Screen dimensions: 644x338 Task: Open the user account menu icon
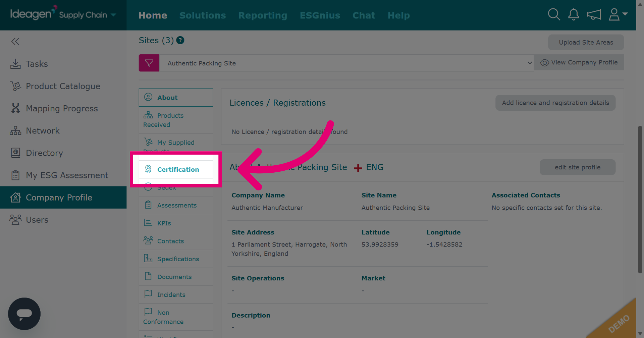[618, 14]
